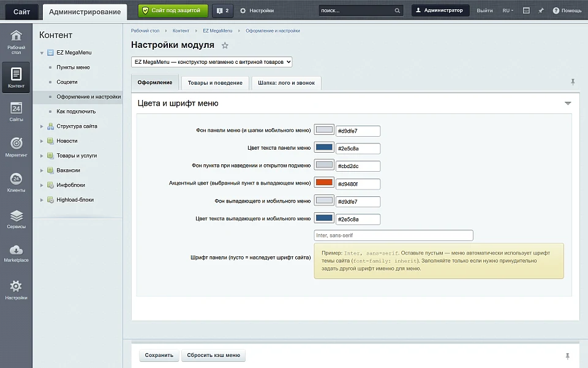Open color picker for Акцентный цвет swatch
The image size is (588, 368).
324,183
